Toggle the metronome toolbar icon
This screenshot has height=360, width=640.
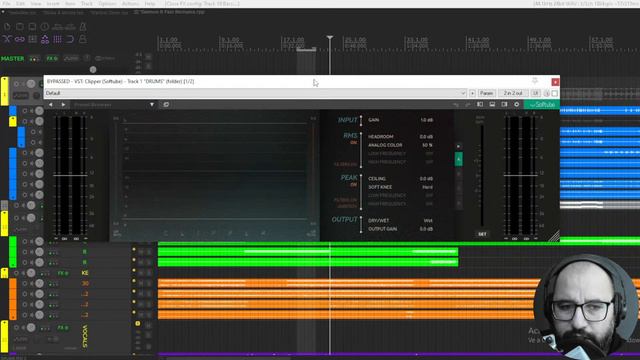click(83, 27)
